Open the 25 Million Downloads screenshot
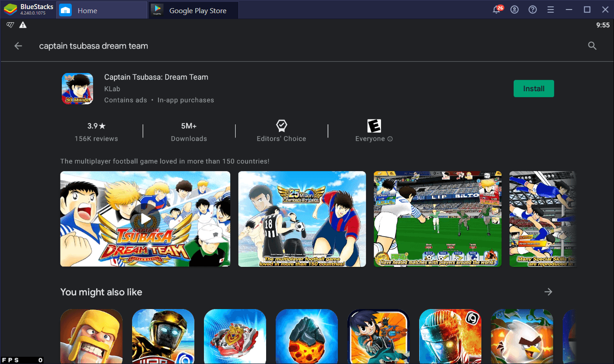Image resolution: width=614 pixels, height=364 pixels. [x=302, y=219]
